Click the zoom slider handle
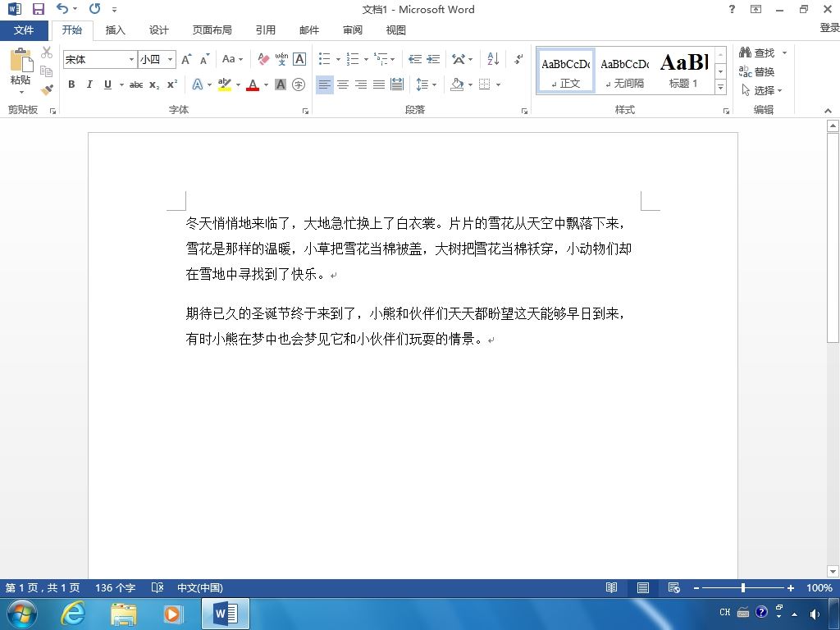840x630 pixels. click(743, 587)
